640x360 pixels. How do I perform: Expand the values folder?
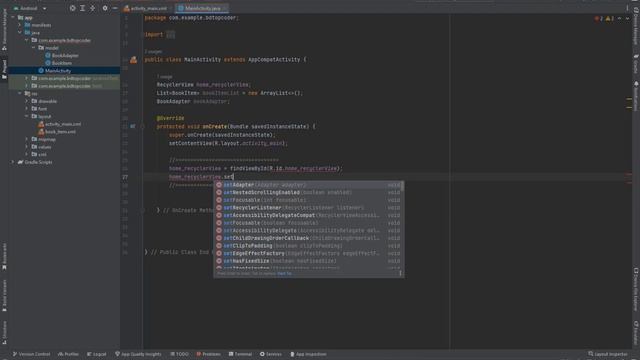pyautogui.click(x=27, y=147)
